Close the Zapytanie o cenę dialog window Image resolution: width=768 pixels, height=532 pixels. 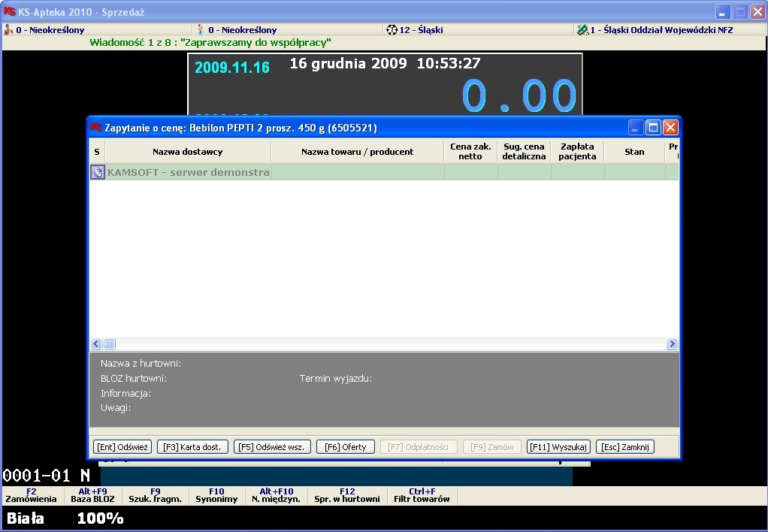pyautogui.click(x=670, y=128)
